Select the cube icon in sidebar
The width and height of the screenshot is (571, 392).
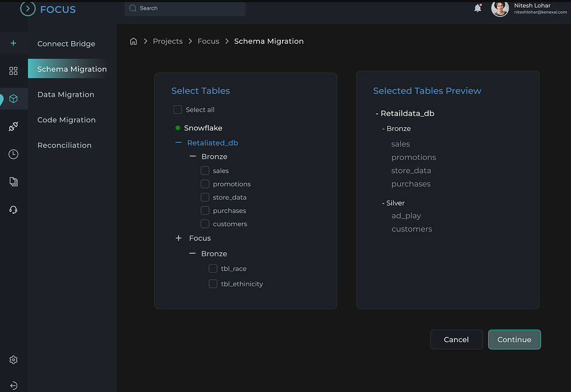coord(13,99)
